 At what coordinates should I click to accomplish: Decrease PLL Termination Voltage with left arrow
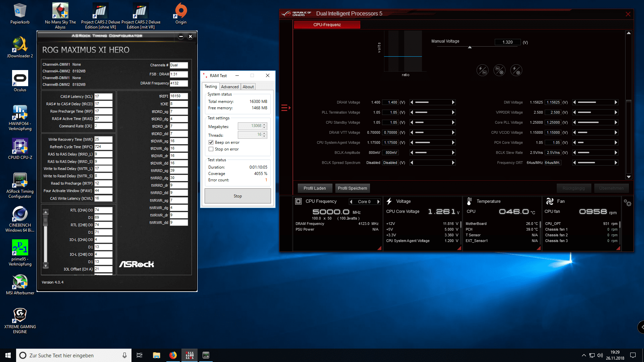pyautogui.click(x=412, y=112)
